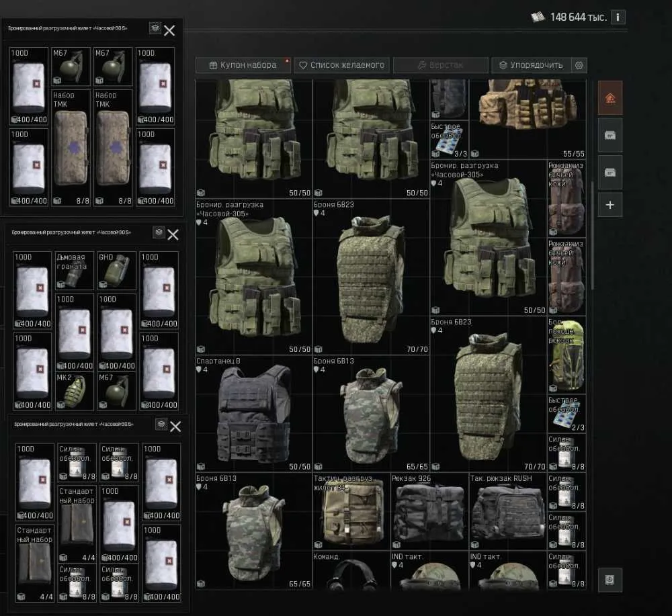Select the Так. рюкзак RUSH backpack
The image size is (672, 616).
tap(508, 511)
